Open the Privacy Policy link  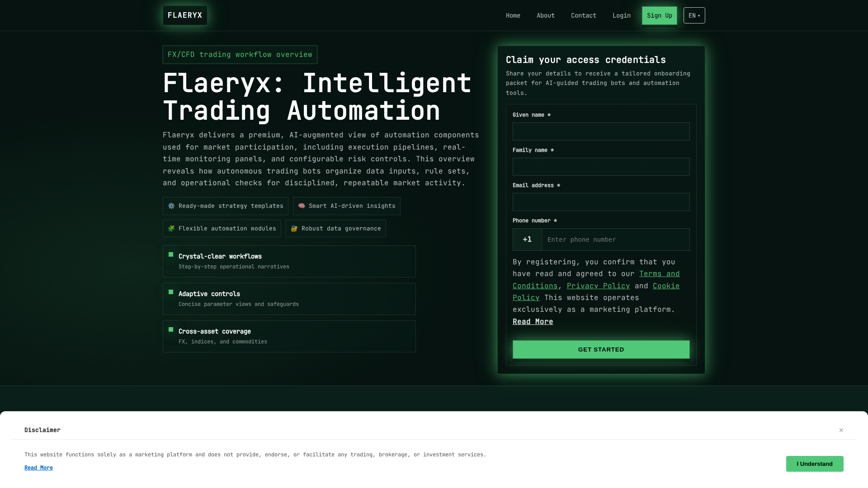click(x=599, y=286)
